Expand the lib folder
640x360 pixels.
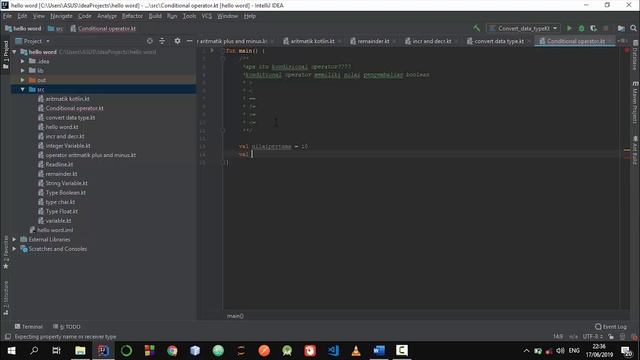click(x=23, y=71)
